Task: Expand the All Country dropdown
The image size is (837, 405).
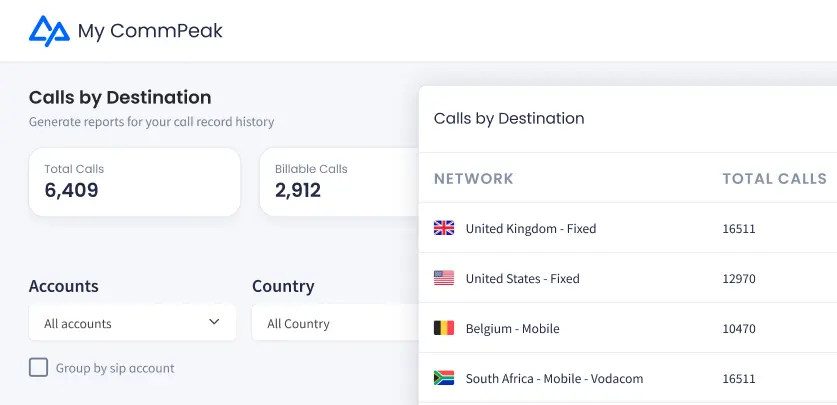Action: [335, 322]
